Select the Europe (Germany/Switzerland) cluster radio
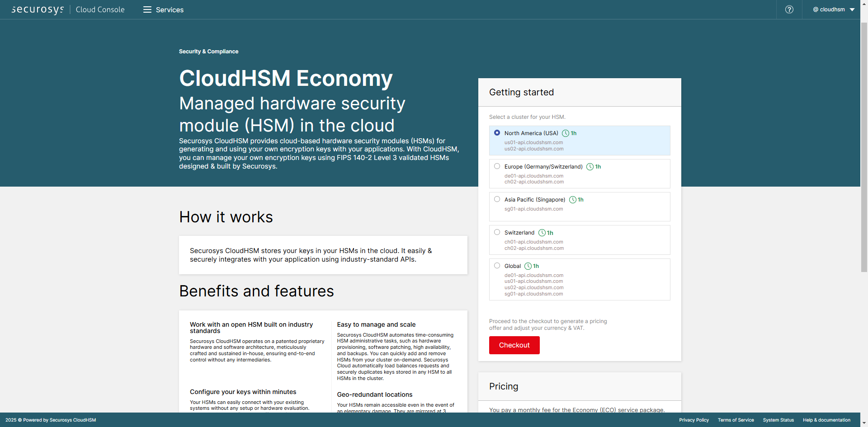The height and width of the screenshot is (427, 868). pyautogui.click(x=497, y=166)
